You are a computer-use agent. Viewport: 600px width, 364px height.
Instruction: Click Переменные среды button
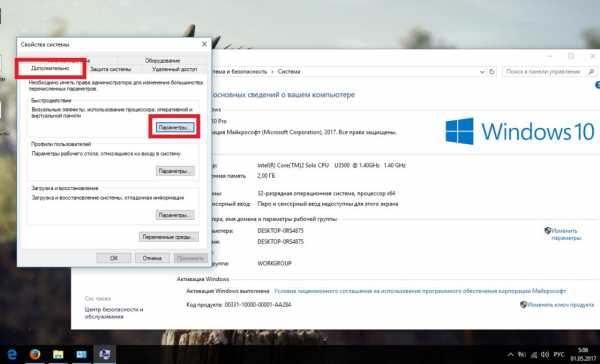coord(169,237)
